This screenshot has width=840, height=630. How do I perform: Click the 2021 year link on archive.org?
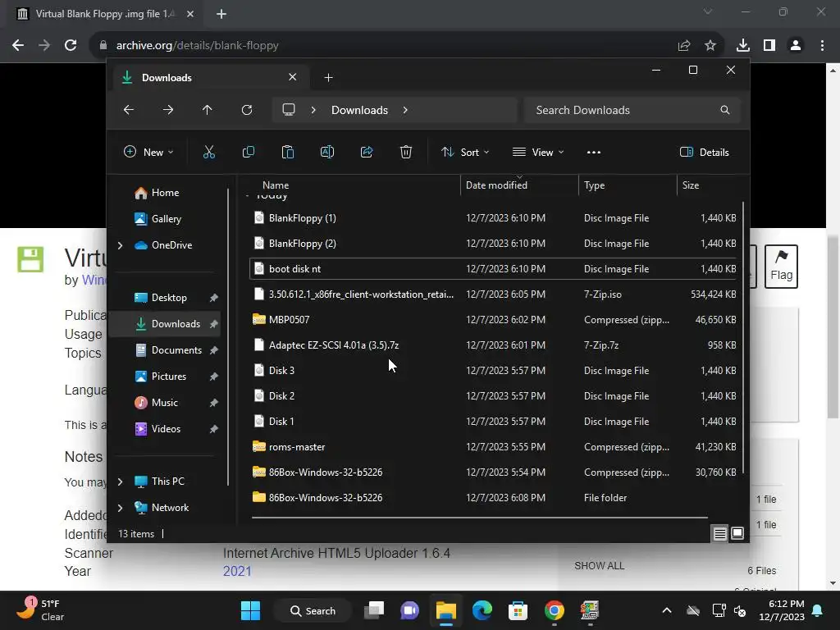pos(237,571)
